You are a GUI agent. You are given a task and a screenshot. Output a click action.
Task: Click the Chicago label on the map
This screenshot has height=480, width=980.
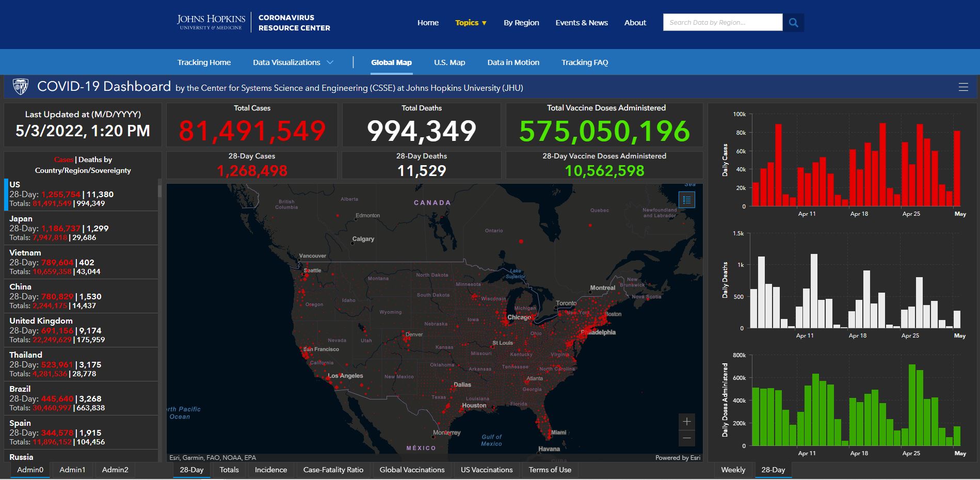coord(519,317)
